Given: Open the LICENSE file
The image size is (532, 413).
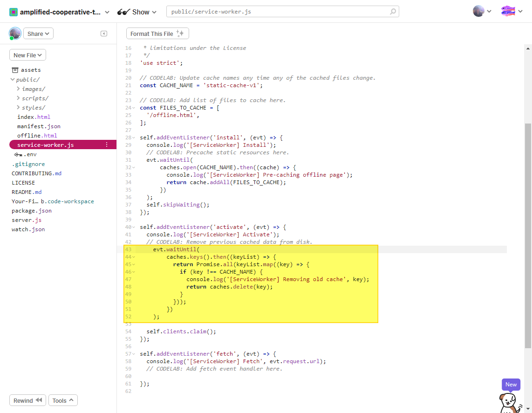Looking at the screenshot, I should 23,183.
